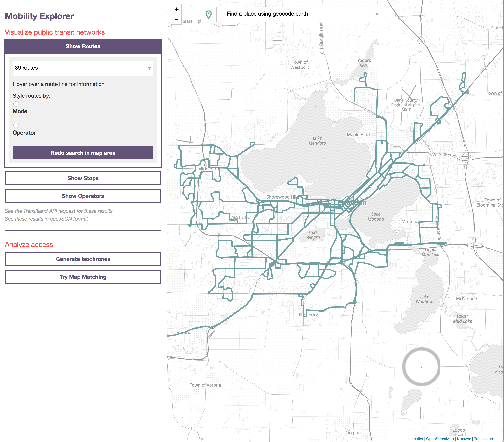
Task: Select Operator route styling radio button
Action: click(x=16, y=125)
